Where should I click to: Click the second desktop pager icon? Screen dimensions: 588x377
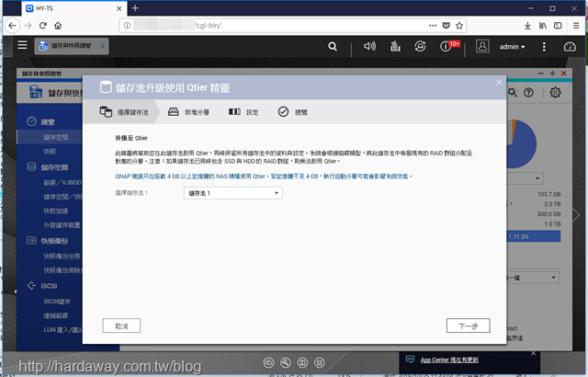(286, 362)
